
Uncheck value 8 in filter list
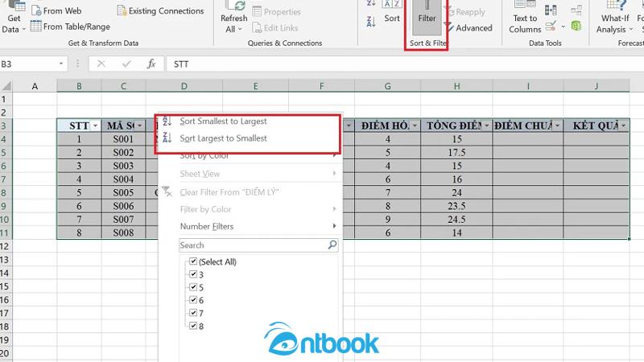[193, 326]
